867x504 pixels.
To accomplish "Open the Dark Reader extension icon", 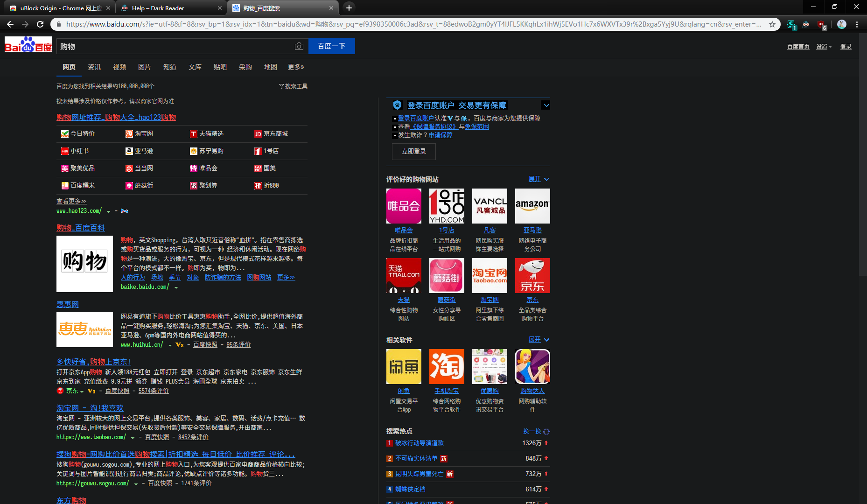I will [806, 24].
